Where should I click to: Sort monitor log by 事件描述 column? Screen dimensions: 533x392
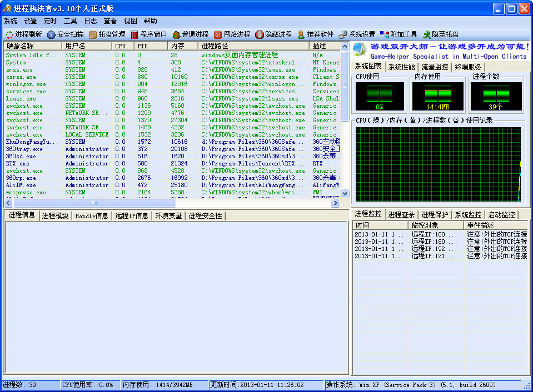coord(496,225)
